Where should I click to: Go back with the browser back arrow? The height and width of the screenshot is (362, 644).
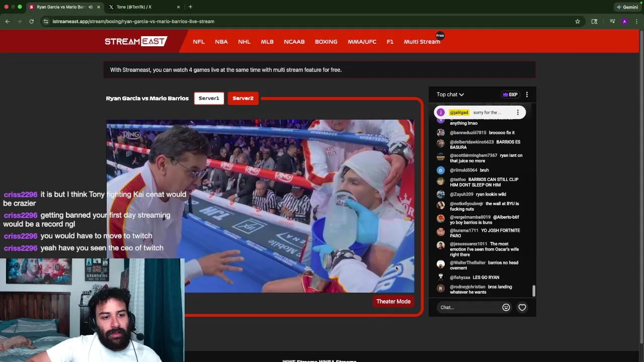tap(8, 21)
